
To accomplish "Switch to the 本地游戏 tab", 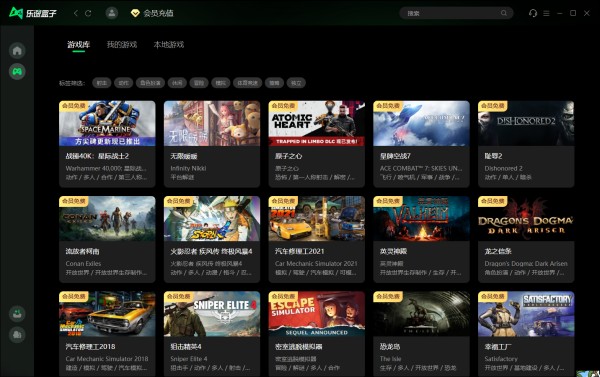I will click(x=169, y=44).
